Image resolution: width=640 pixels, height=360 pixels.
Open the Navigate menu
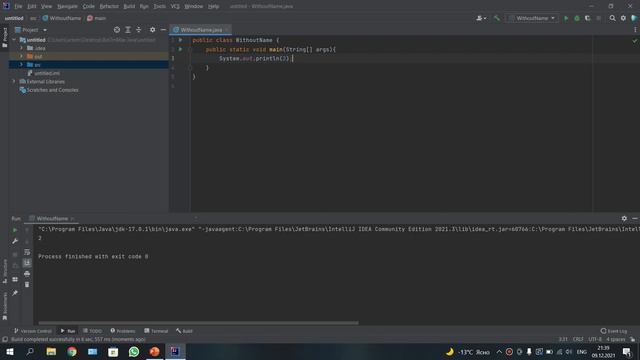67,7
